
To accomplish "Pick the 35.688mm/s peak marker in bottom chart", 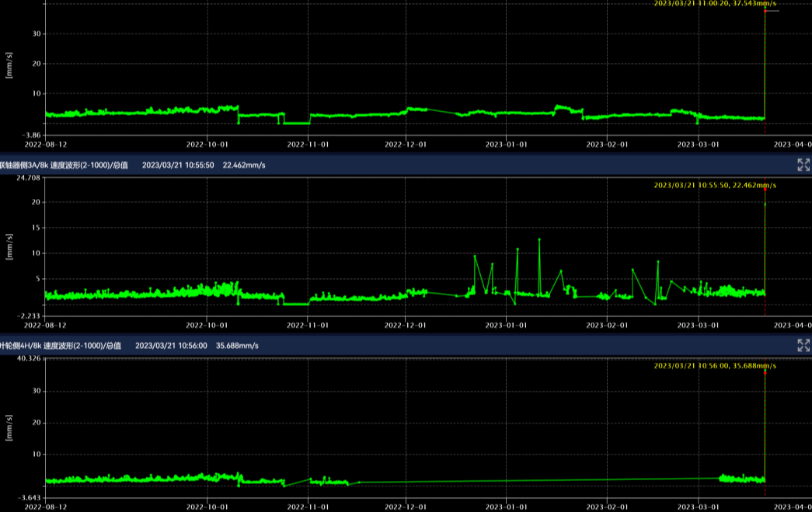I will pyautogui.click(x=765, y=373).
